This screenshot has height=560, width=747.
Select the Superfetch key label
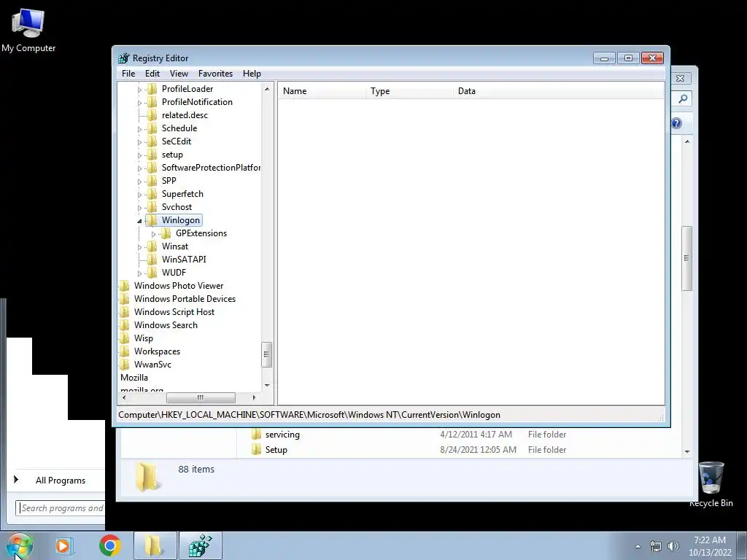tap(182, 194)
